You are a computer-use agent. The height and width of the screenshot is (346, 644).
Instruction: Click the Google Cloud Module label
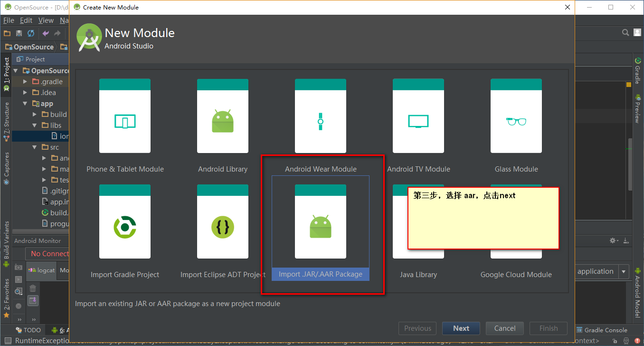pos(516,275)
